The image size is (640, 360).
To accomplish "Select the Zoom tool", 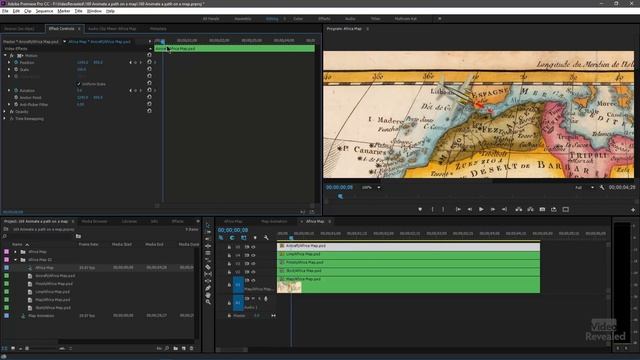I will pyautogui.click(x=208, y=302).
